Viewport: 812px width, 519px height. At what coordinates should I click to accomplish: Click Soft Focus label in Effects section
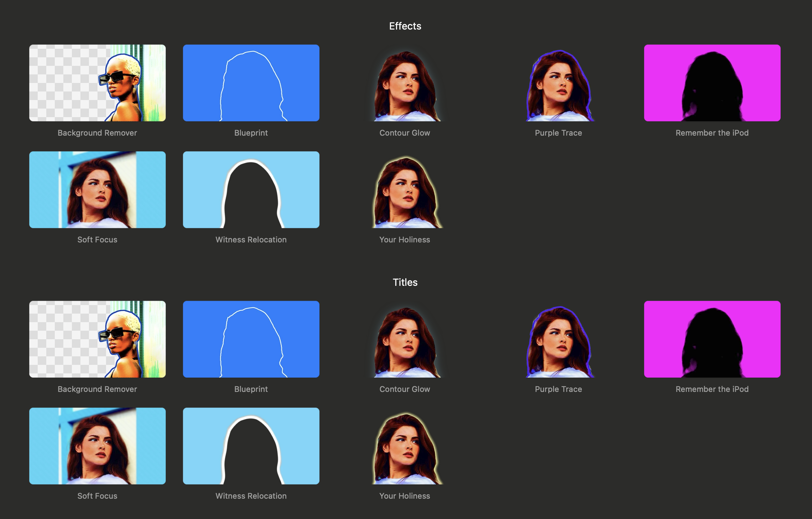click(97, 240)
